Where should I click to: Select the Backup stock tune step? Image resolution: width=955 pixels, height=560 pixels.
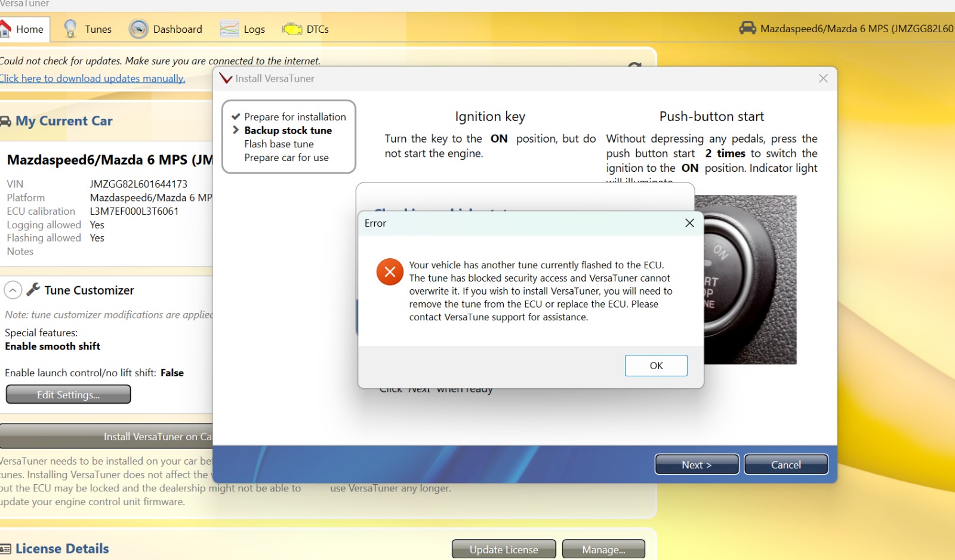coord(288,130)
